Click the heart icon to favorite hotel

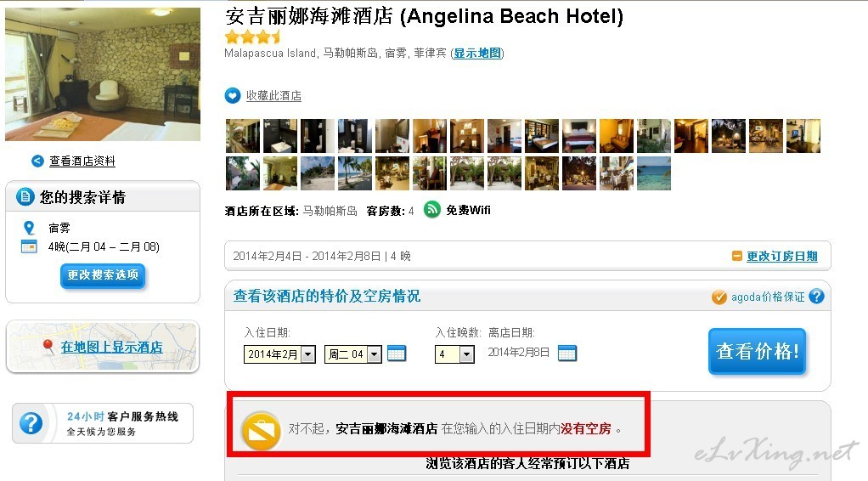233,95
